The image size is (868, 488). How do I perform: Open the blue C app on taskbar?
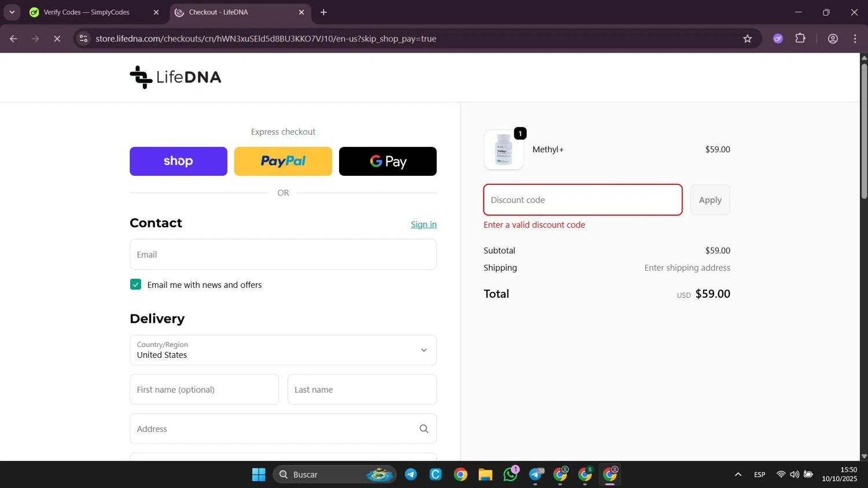[436, 475]
